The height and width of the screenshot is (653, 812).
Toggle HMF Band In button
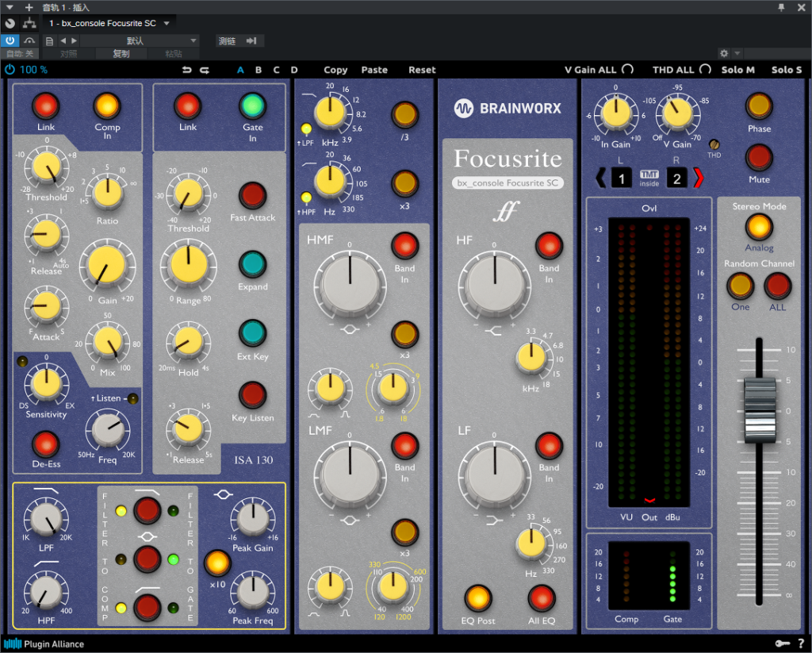click(x=404, y=246)
